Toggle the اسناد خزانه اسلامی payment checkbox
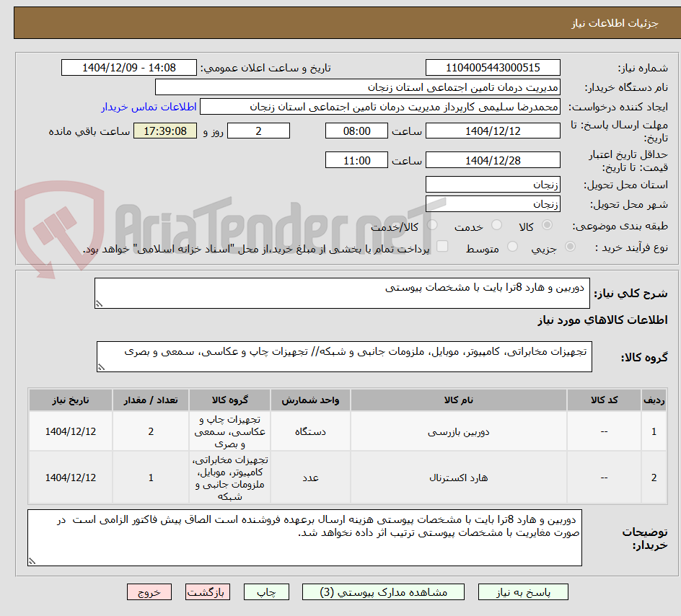 [442, 246]
